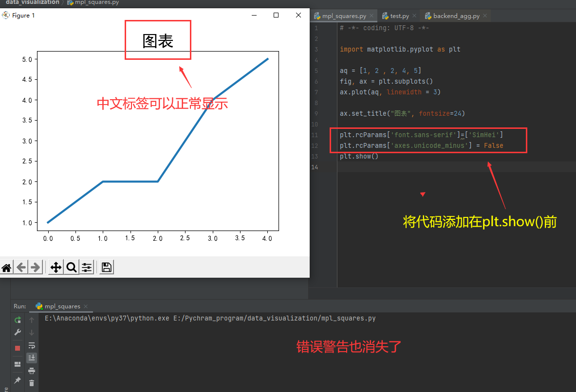This screenshot has height=392, width=576.
Task: Stop the running process
Action: tap(18, 347)
